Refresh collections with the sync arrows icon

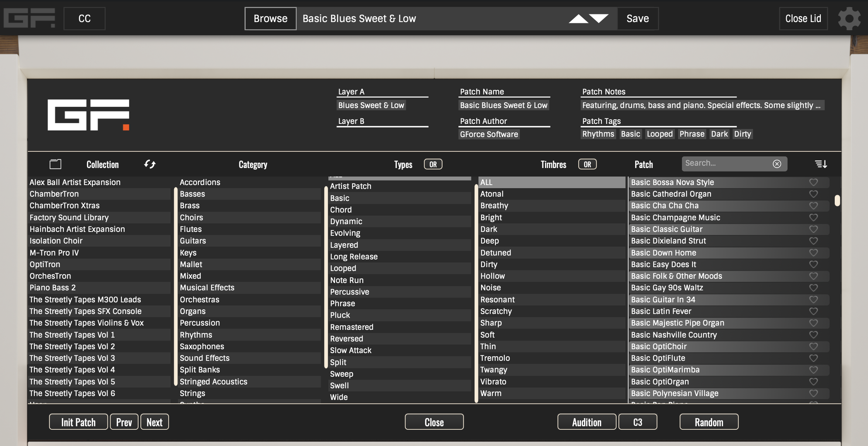pyautogui.click(x=150, y=164)
